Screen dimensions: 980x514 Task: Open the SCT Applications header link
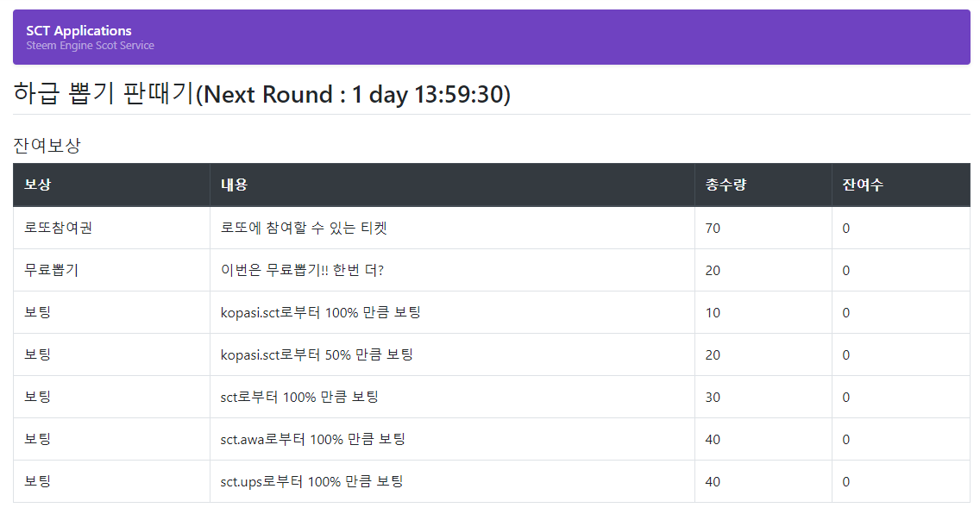pyautogui.click(x=79, y=30)
